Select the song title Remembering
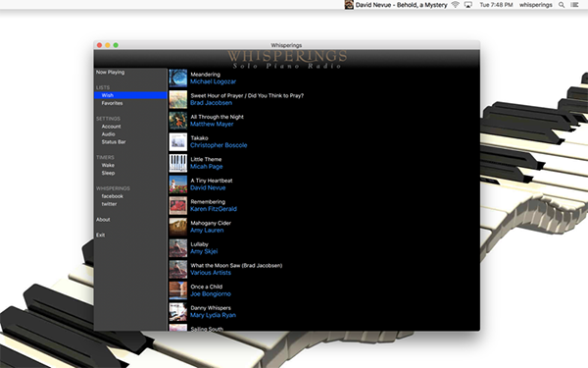This screenshot has height=368, width=588. [208, 201]
